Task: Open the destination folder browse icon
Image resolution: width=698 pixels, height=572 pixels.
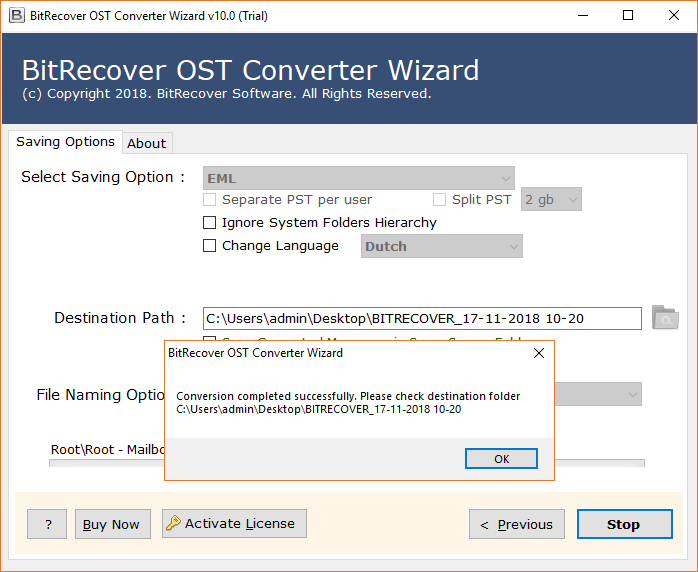Action: tap(665, 317)
